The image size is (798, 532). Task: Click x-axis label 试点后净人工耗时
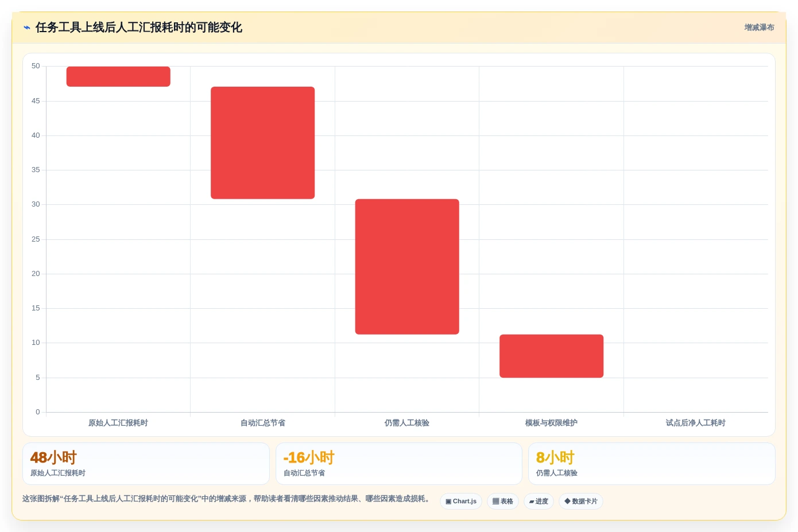(696, 423)
